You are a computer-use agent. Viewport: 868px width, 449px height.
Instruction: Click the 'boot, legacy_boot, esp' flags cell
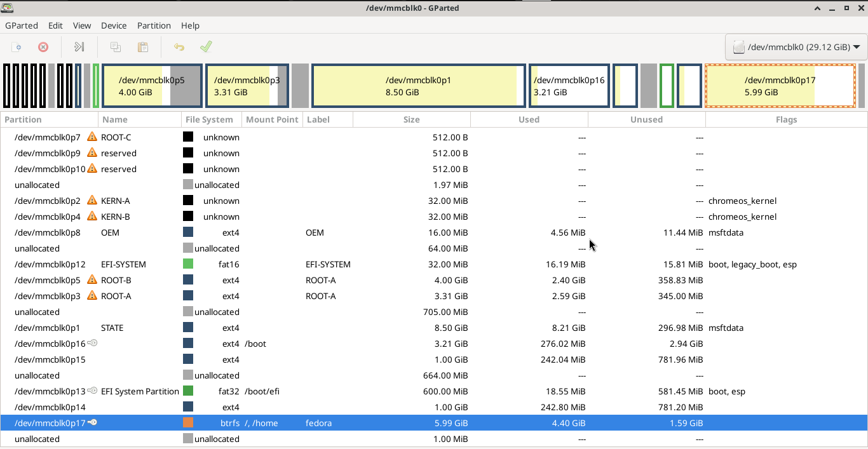[x=752, y=264]
